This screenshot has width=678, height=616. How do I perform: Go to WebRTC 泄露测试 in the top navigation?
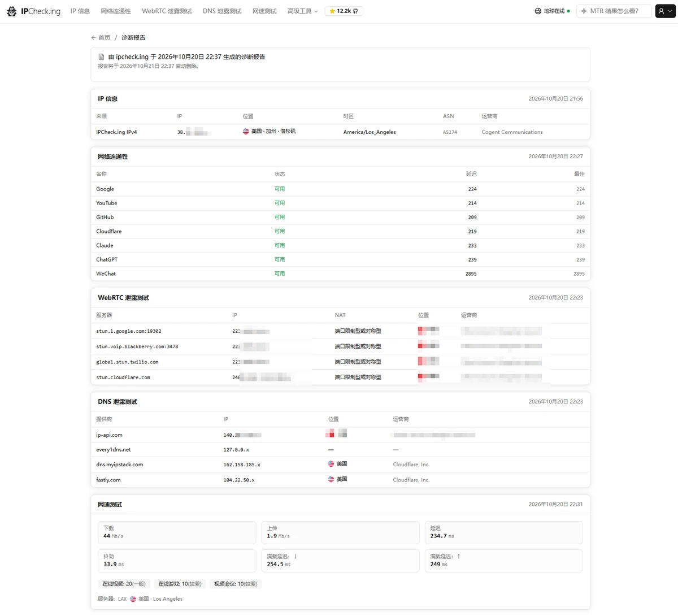pos(167,11)
